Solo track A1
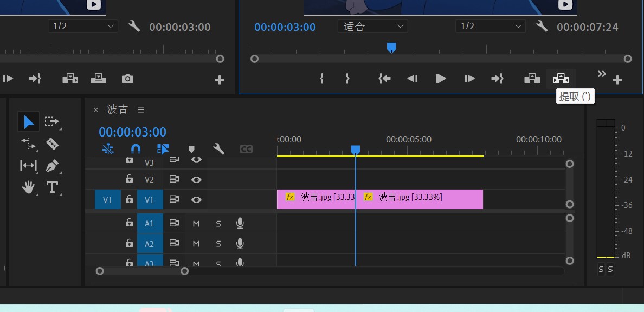The height and width of the screenshot is (312, 644). [x=218, y=223]
